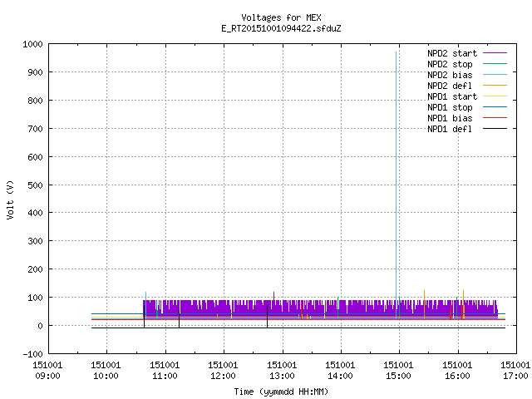Image resolution: width=532 pixels, height=399 pixels.
Task: Click the 500 y-axis tick label
Action: pyautogui.click(x=35, y=185)
